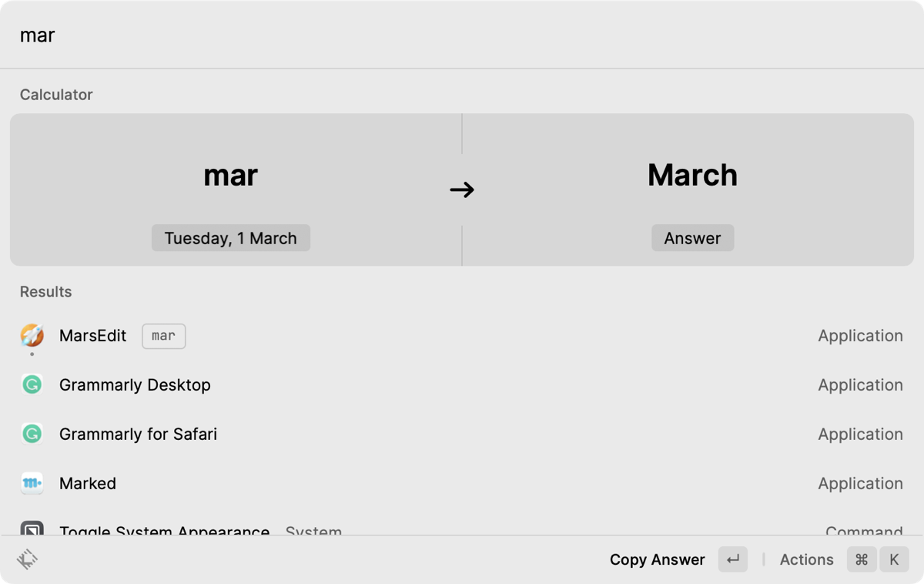Click the Raycast logo in the bottom bar

pos(28,559)
